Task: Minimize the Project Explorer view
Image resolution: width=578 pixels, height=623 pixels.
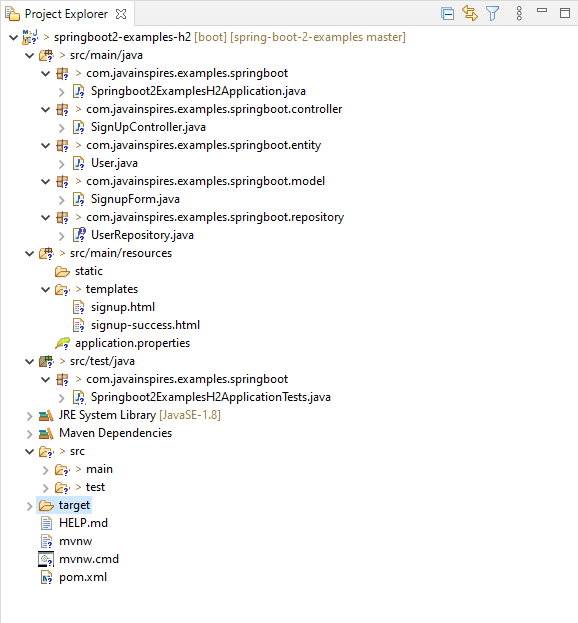Action: coord(542,11)
